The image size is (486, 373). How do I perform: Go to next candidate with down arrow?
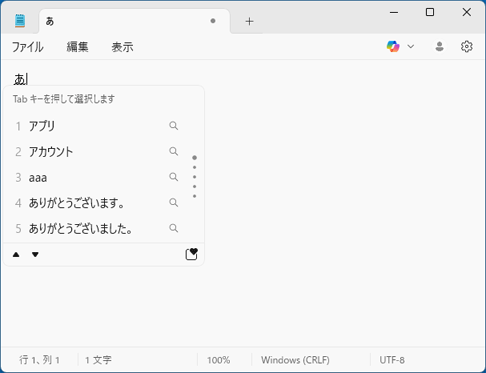[35, 255]
